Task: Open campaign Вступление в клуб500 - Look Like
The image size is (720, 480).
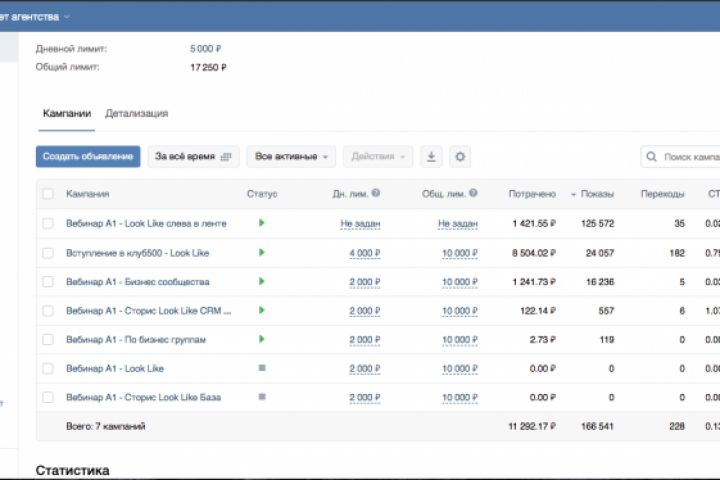Action: [137, 253]
